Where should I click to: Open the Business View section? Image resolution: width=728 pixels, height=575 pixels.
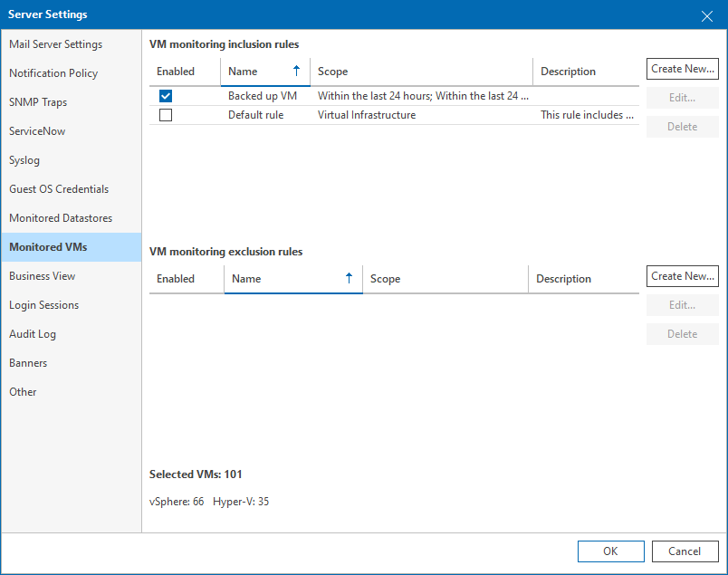pos(43,275)
